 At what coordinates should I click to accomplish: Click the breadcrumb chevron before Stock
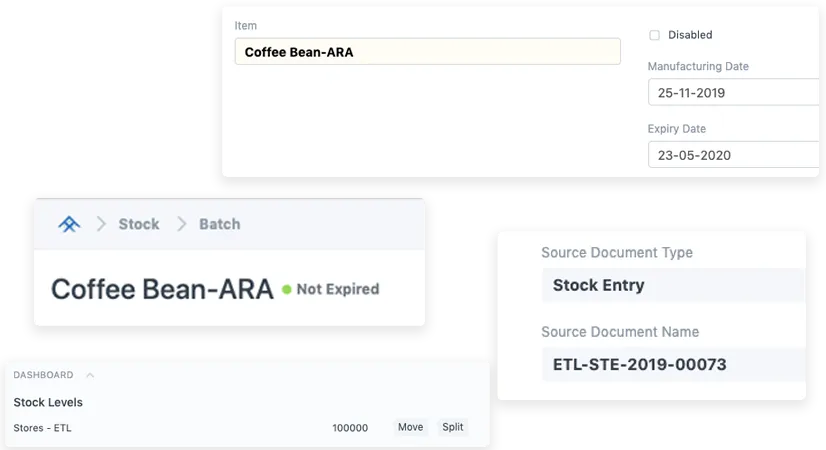[x=101, y=224]
